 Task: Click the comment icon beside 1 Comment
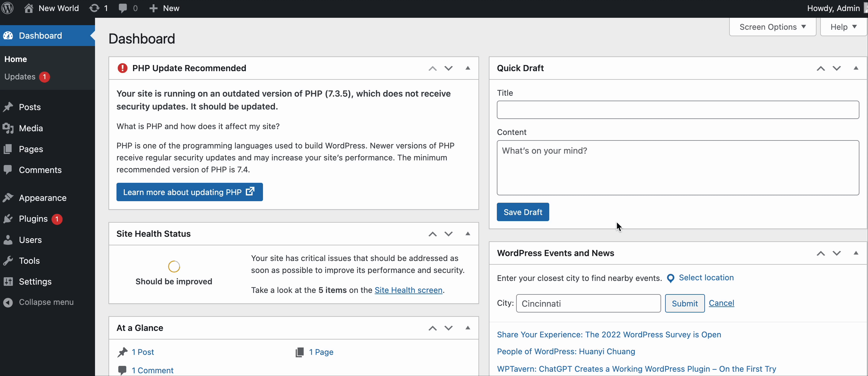click(122, 370)
